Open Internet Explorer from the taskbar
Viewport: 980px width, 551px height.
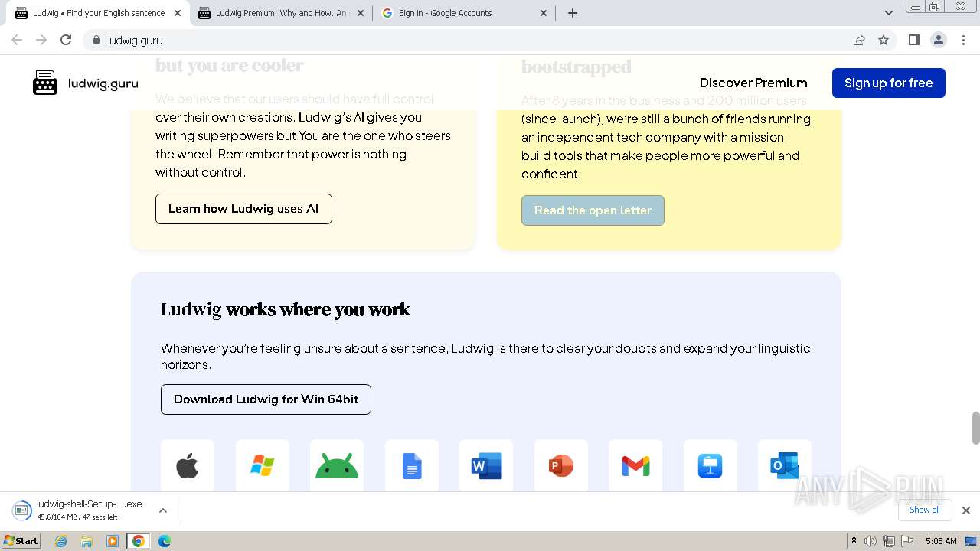click(61, 541)
